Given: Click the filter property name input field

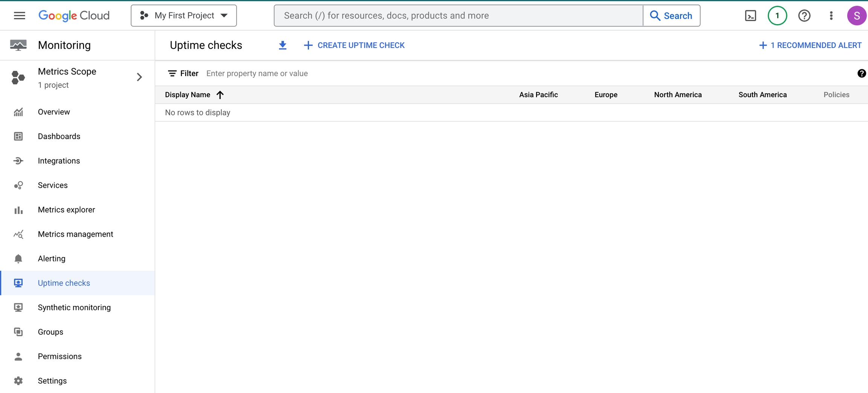Looking at the screenshot, I should (339, 73).
